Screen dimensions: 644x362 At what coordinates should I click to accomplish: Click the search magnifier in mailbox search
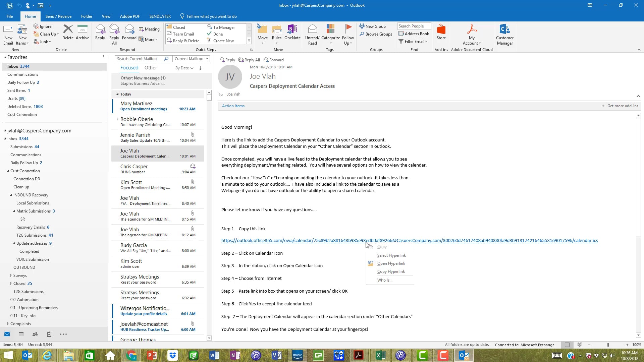(x=166, y=59)
